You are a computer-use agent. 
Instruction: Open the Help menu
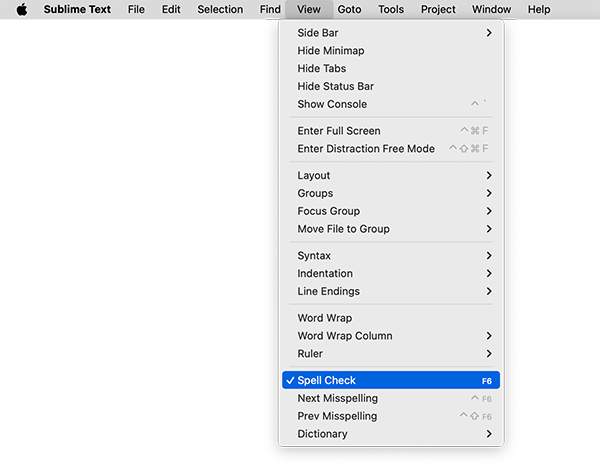539,9
